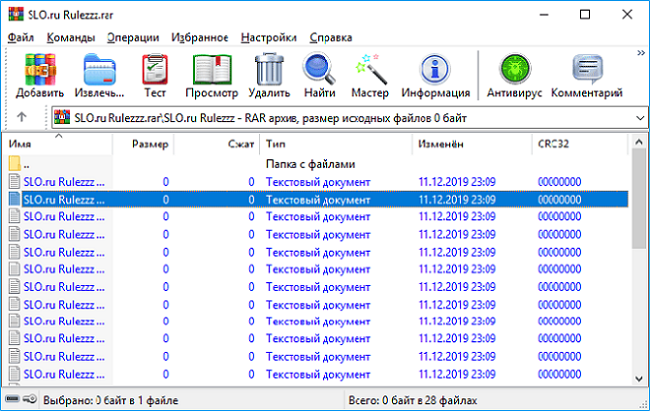Open the Найти magnifier search tool
This screenshot has width=650, height=411.
point(319,69)
